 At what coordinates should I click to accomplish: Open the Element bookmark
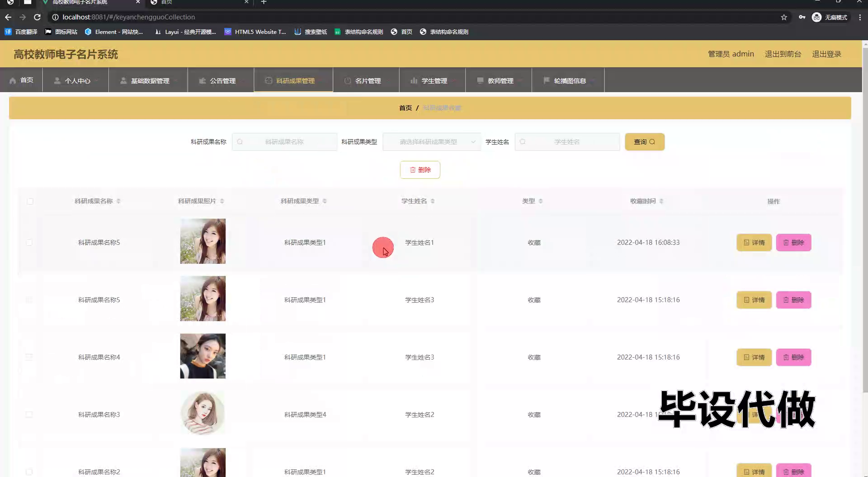tap(114, 32)
